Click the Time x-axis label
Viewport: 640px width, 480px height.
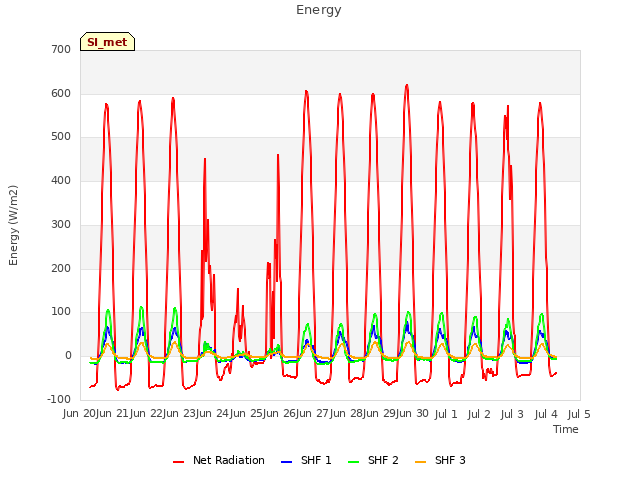(x=566, y=429)
